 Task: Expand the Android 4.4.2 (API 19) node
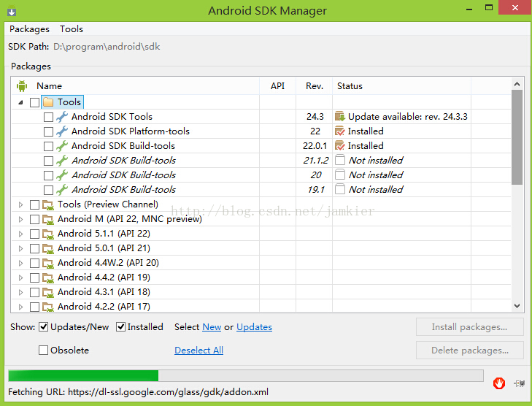[x=20, y=277]
